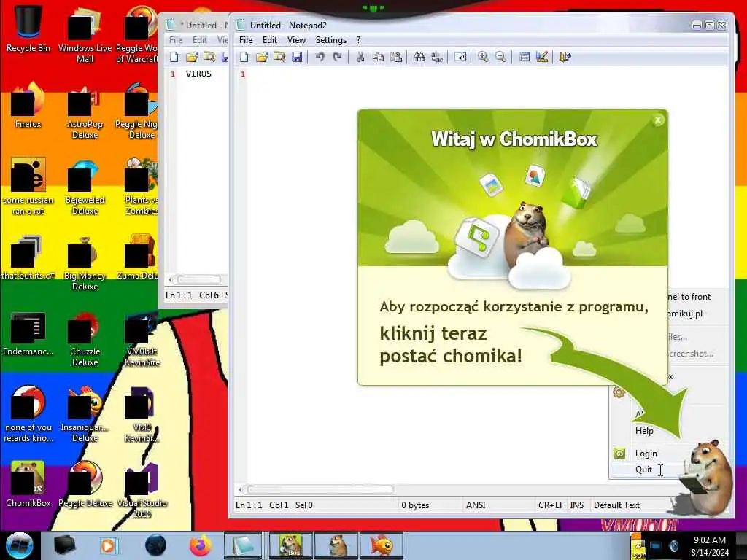
Task: Select the ChomikBox desktop shortcut
Action: coord(28,484)
